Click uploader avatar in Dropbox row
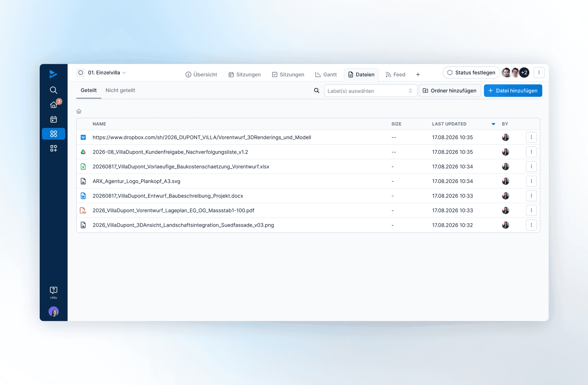 tap(506, 137)
